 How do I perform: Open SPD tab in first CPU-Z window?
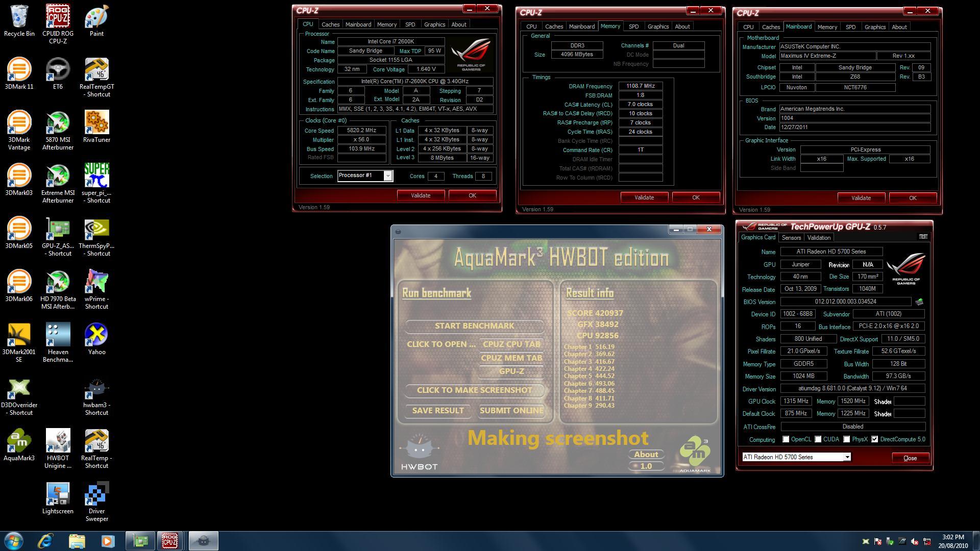pos(410,24)
